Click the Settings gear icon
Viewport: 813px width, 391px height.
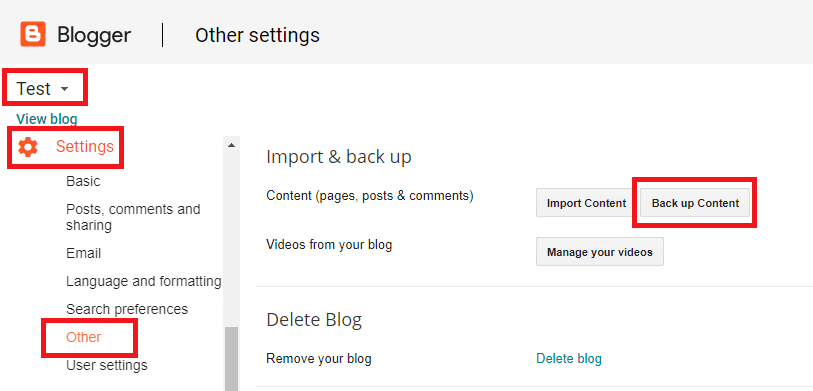click(x=27, y=147)
